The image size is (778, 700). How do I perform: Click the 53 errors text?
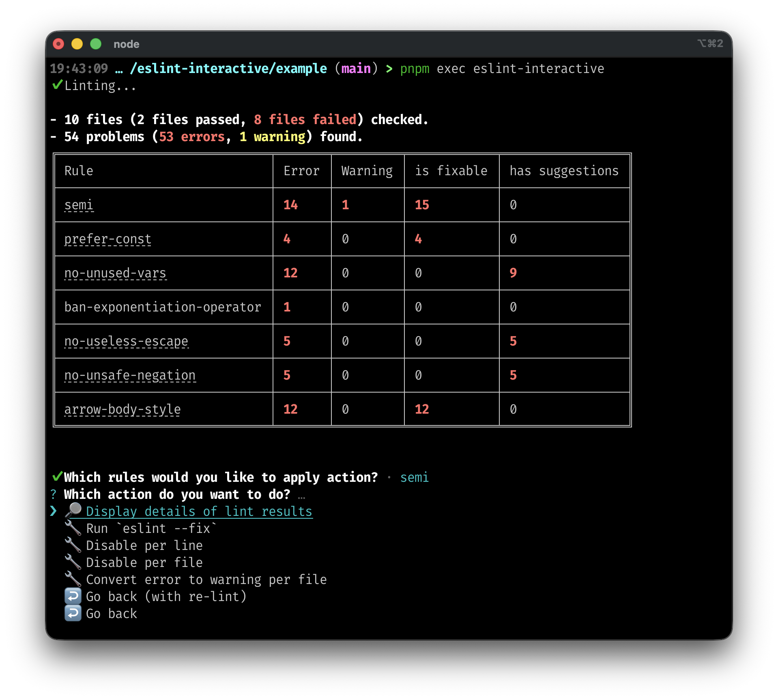point(192,137)
